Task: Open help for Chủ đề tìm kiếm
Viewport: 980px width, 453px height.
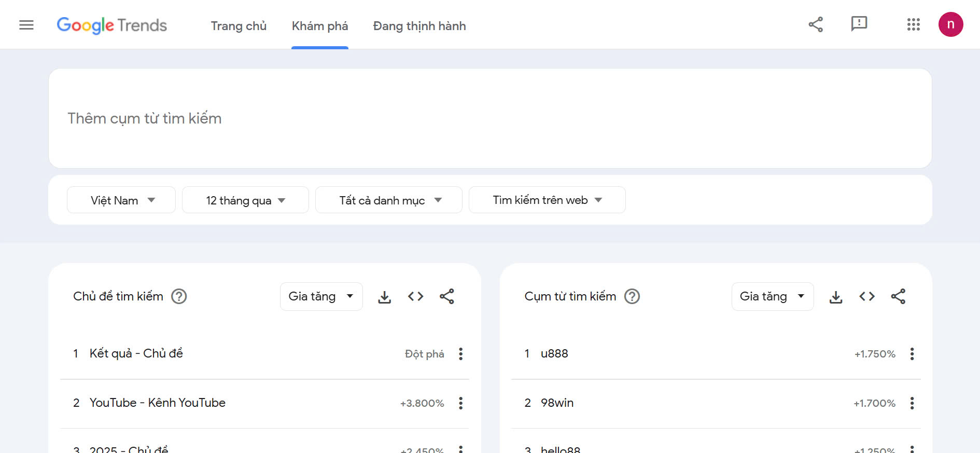Action: coord(179,296)
